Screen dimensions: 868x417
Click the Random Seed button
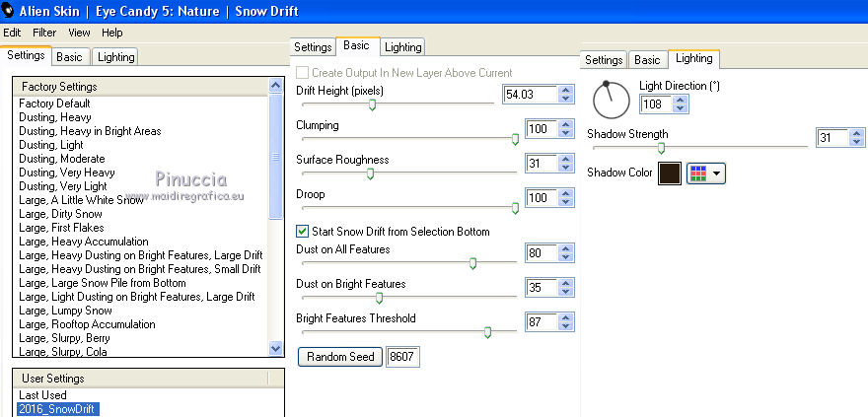click(x=340, y=357)
